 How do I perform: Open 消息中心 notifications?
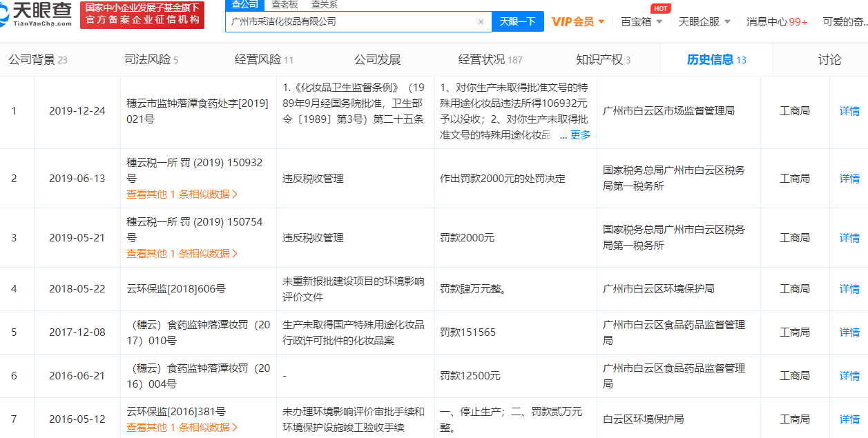pyautogui.click(x=777, y=21)
